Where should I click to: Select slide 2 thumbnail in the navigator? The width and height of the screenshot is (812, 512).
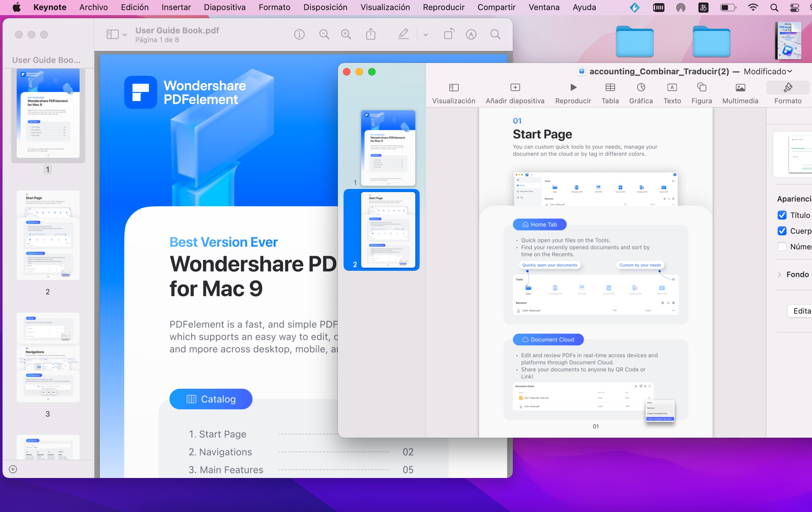point(388,230)
